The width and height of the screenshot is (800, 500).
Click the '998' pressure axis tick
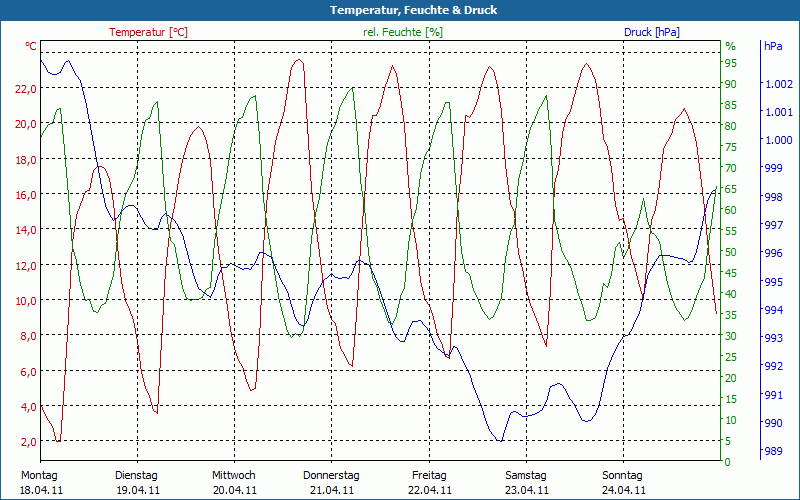[774, 197]
